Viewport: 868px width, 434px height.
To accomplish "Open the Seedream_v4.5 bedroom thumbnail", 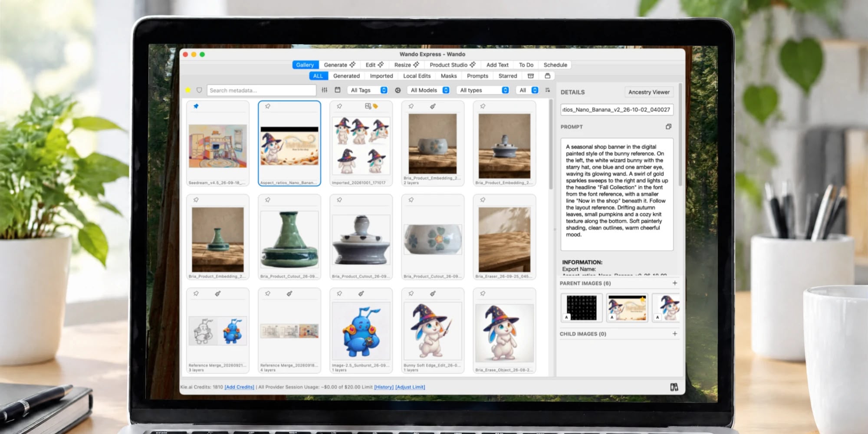I will click(x=218, y=146).
